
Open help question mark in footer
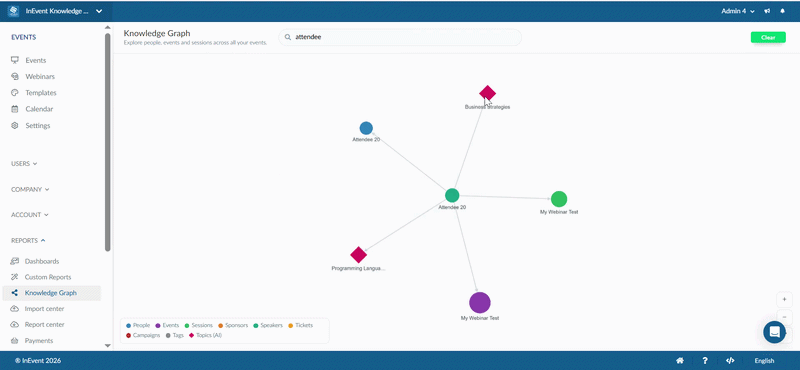705,361
